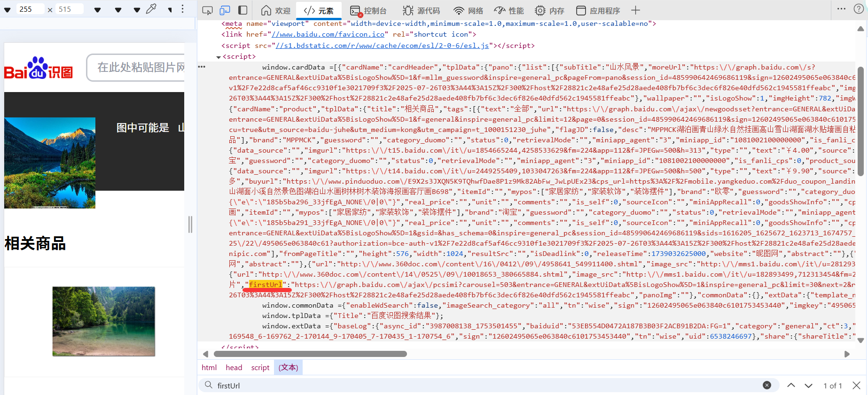This screenshot has width=868, height=395.
Task: Open the favicon.ico link href
Action: (x=328, y=34)
